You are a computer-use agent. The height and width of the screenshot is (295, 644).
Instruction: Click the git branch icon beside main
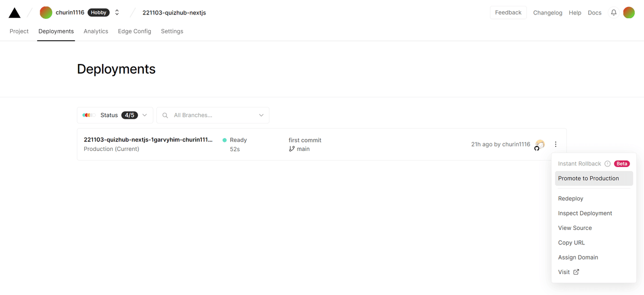coord(292,149)
